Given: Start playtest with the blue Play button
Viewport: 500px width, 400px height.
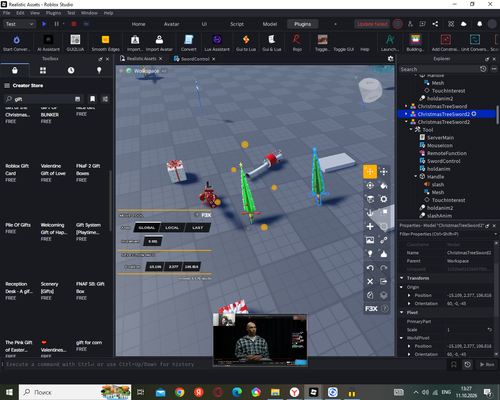Looking at the screenshot, I should 44,24.
